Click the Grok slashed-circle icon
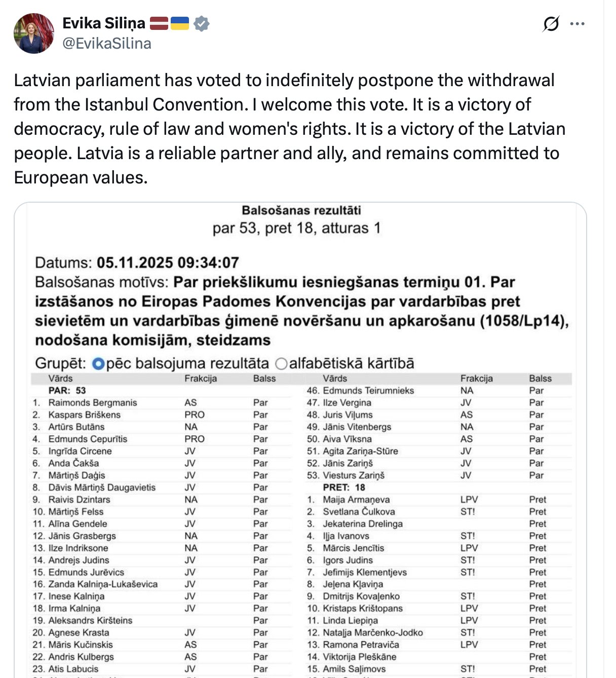This screenshot has width=616, height=678. pos(551,24)
